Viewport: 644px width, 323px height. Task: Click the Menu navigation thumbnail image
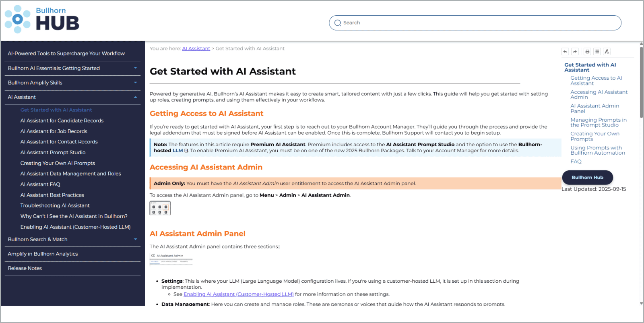click(x=160, y=208)
